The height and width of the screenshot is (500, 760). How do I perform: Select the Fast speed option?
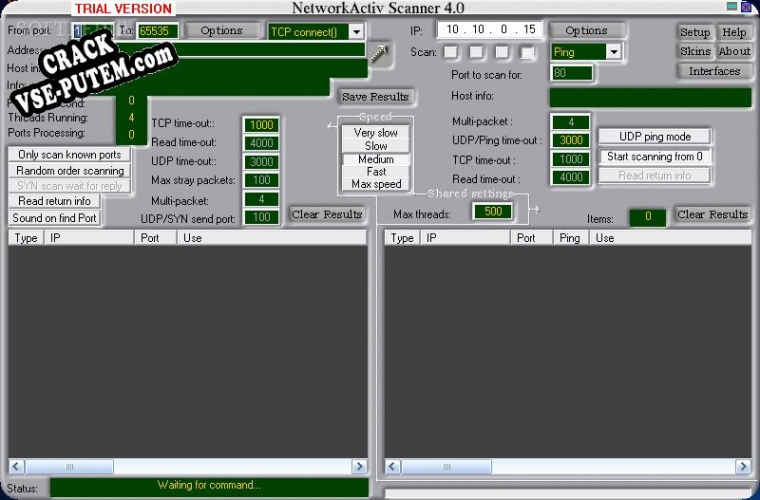tap(376, 172)
